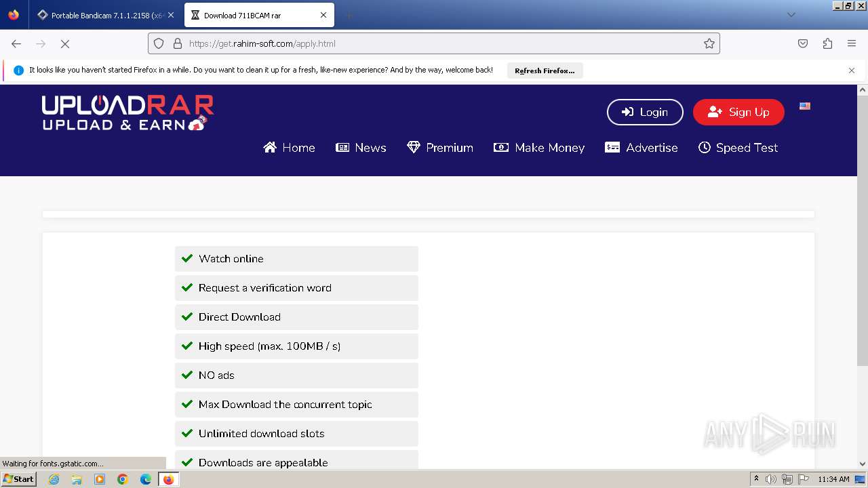The height and width of the screenshot is (488, 868).
Task: Open the Windows Start button
Action: 19,479
